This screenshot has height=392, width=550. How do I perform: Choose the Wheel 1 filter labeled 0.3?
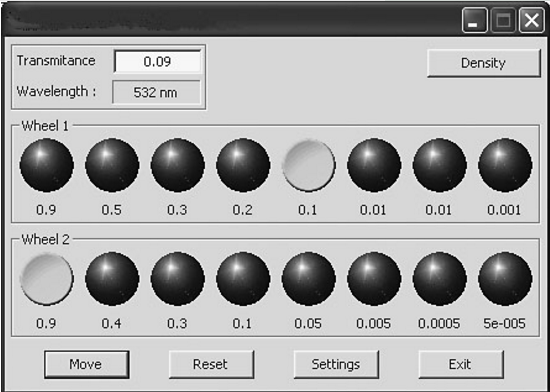(x=178, y=165)
